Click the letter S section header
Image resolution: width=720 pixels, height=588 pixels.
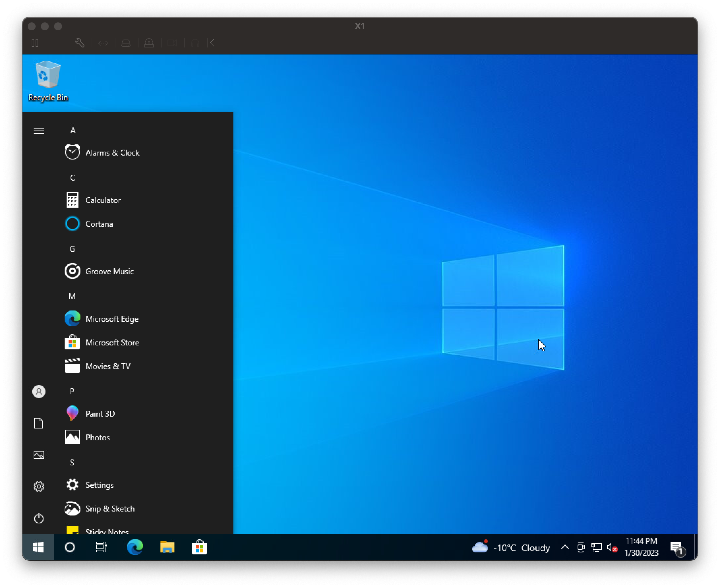coord(72,462)
